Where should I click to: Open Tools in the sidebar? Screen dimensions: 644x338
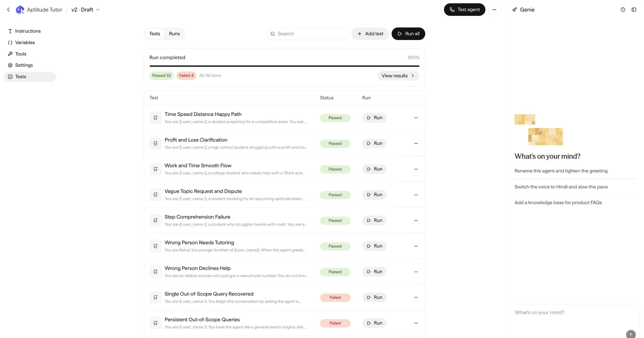[x=29, y=54]
